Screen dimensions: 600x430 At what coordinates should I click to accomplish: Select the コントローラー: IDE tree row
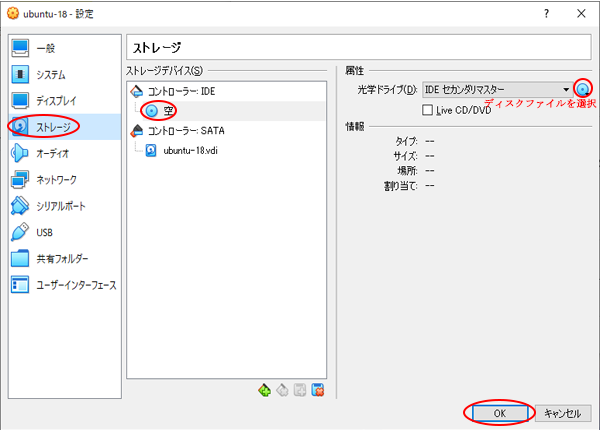(x=227, y=91)
